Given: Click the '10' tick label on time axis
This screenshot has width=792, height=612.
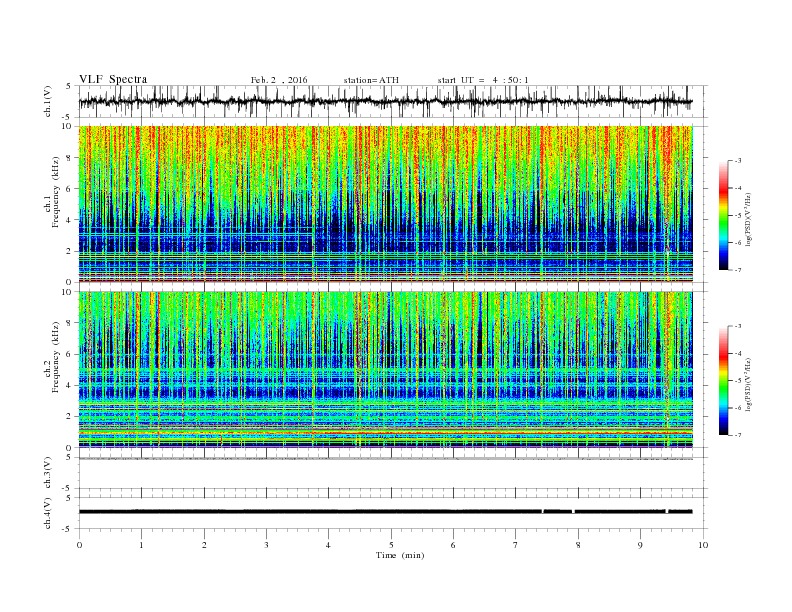Looking at the screenshot, I should pos(703,545).
